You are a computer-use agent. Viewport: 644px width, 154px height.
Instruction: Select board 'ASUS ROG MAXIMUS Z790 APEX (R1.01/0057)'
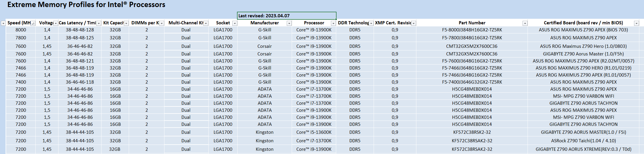pyautogui.click(x=583, y=75)
